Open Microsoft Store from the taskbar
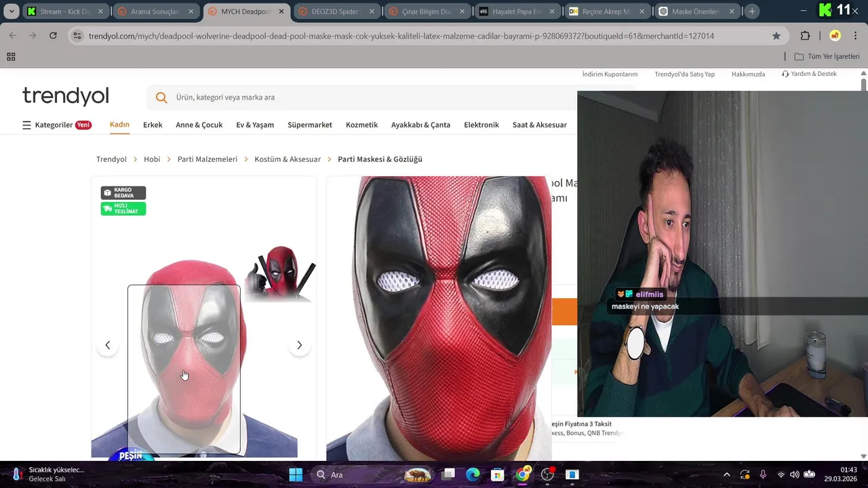The height and width of the screenshot is (488, 868). (x=497, y=474)
